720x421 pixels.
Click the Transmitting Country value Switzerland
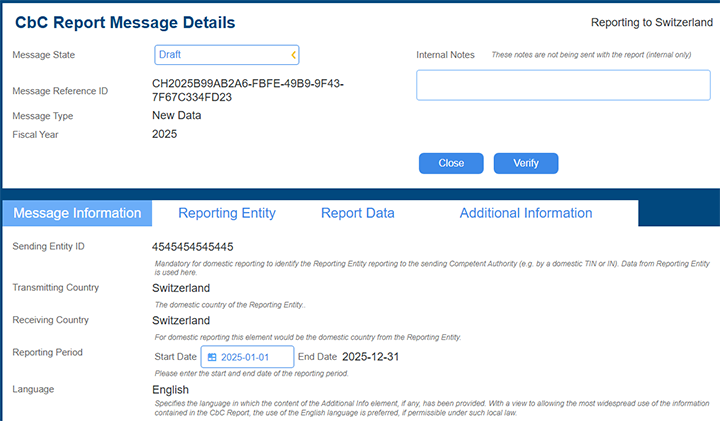pos(181,288)
